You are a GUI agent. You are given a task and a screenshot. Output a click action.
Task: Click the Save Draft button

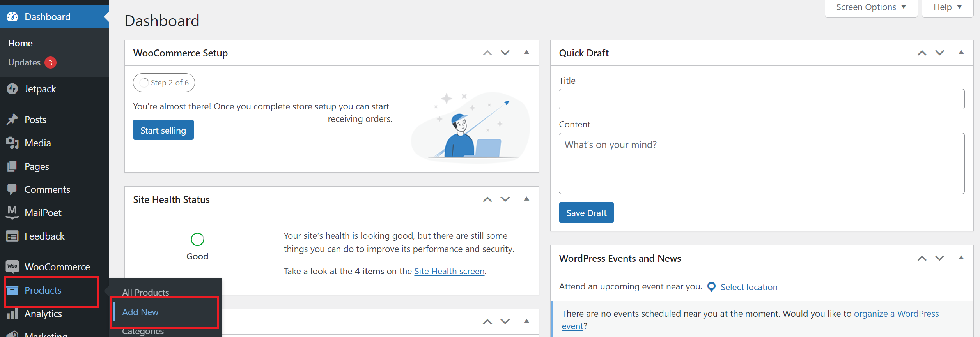(x=587, y=213)
